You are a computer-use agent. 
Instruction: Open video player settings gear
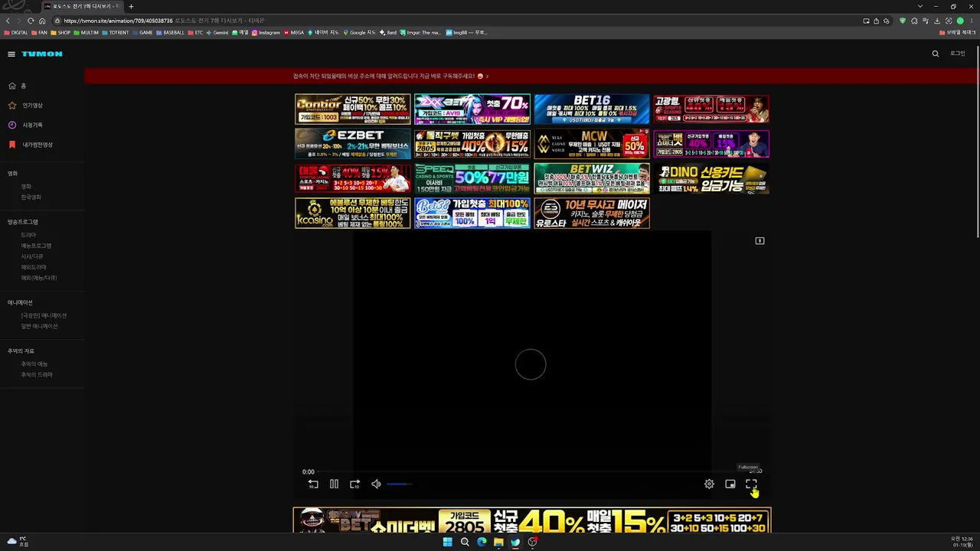click(x=709, y=484)
